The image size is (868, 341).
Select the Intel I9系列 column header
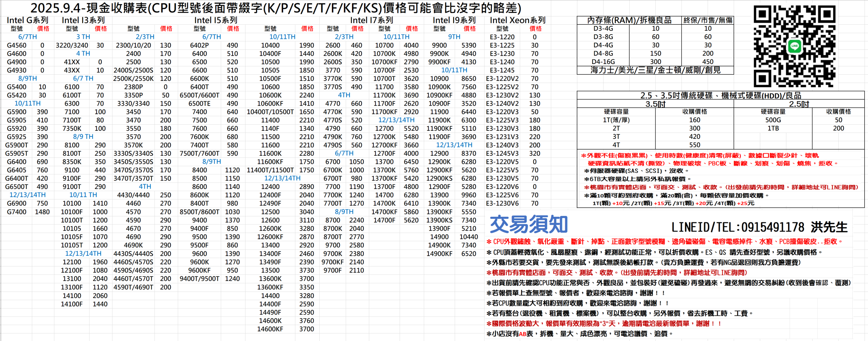click(x=454, y=20)
